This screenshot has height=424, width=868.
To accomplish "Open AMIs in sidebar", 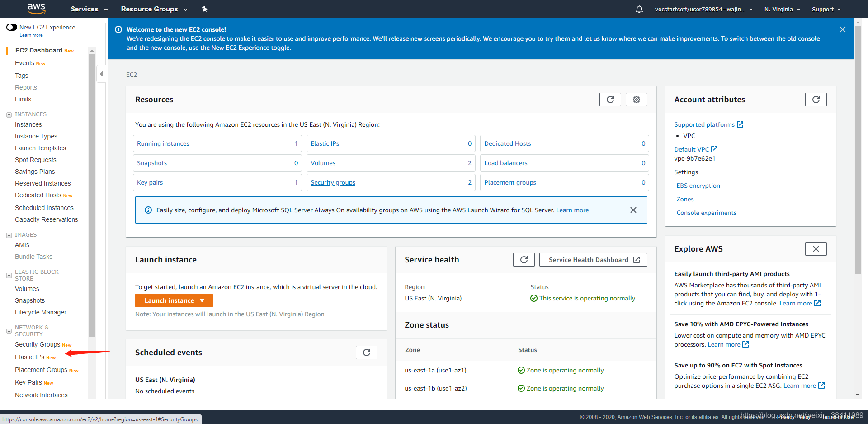I will 22,245.
